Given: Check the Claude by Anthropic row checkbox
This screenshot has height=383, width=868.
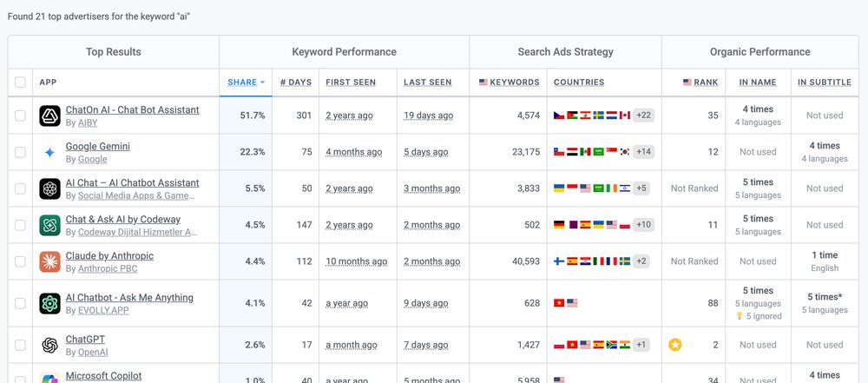Looking at the screenshot, I should (21, 261).
